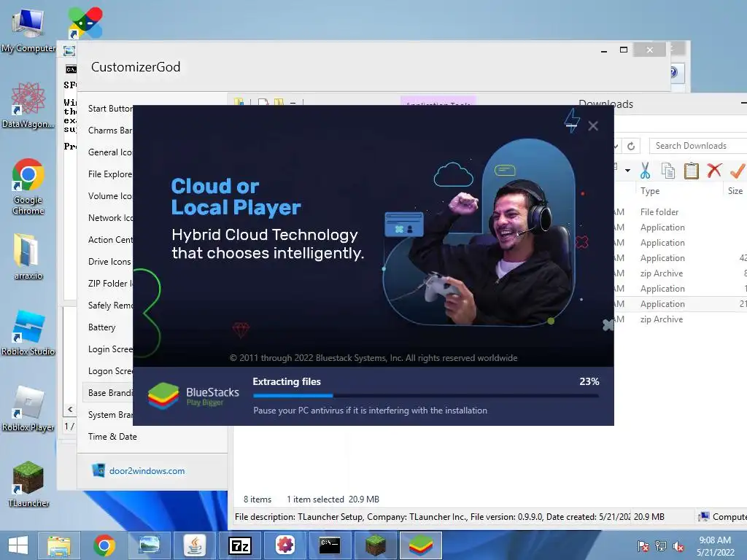Click the Computer entry in status bar

pos(722,517)
